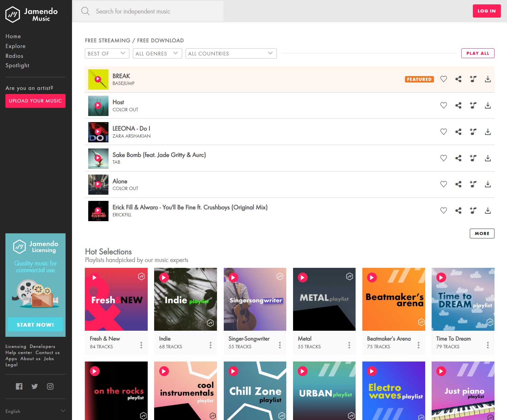Click the PLAY ALL button
This screenshot has height=420, width=507.
point(478,53)
